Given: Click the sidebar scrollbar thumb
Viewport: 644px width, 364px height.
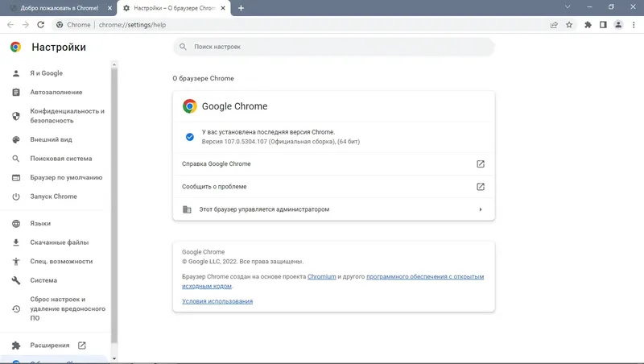Looking at the screenshot, I should tap(114, 205).
